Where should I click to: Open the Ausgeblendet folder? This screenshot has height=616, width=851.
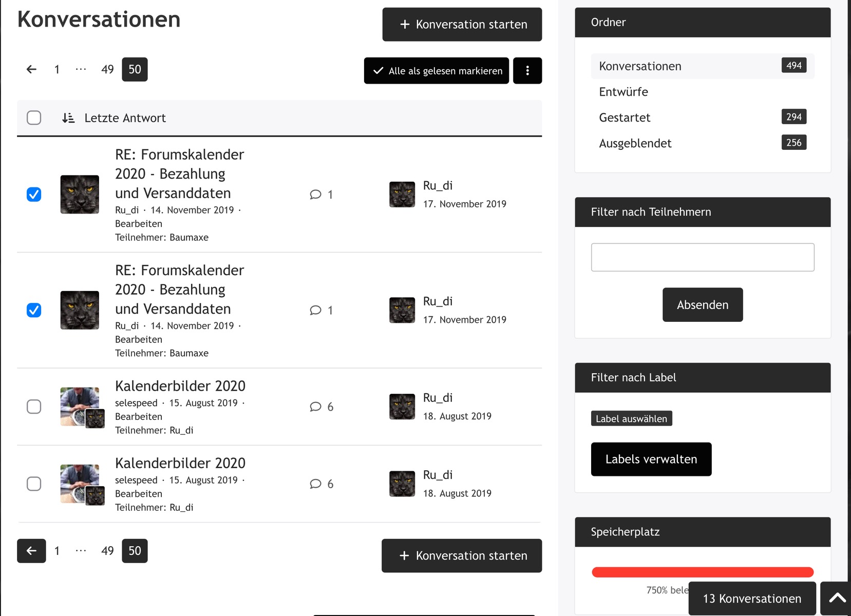[635, 143]
